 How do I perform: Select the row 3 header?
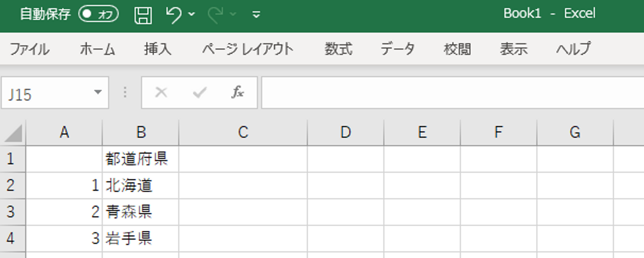pos(11,212)
